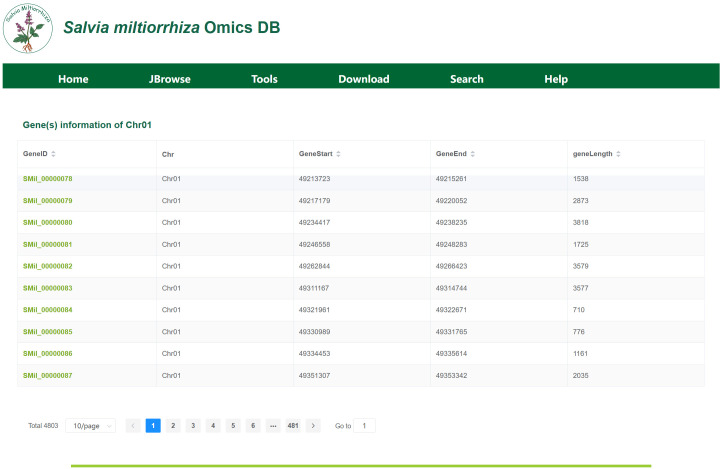Open gene SMil_00000083 link

[48, 288]
